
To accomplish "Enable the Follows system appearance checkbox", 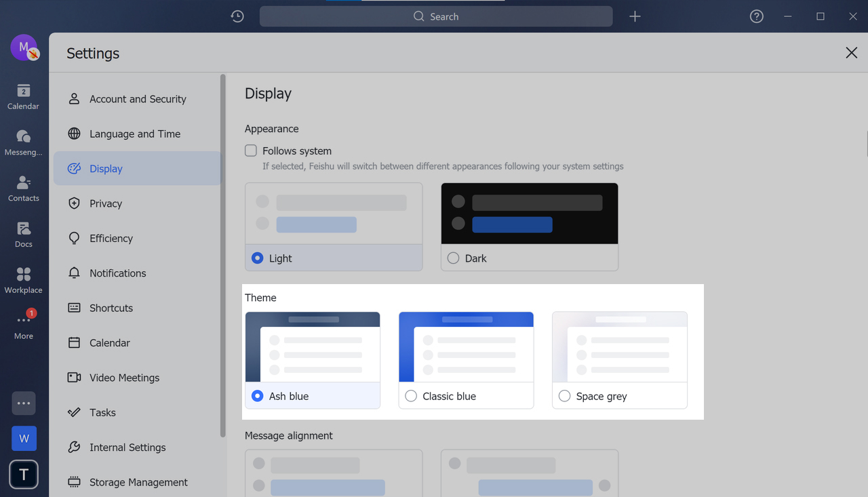I will pyautogui.click(x=250, y=151).
